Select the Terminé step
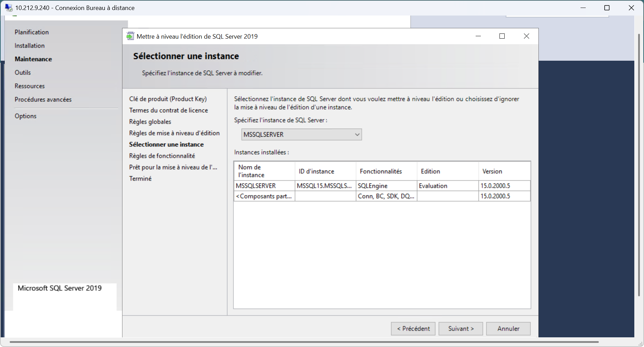This screenshot has width=644, height=347. click(x=140, y=179)
